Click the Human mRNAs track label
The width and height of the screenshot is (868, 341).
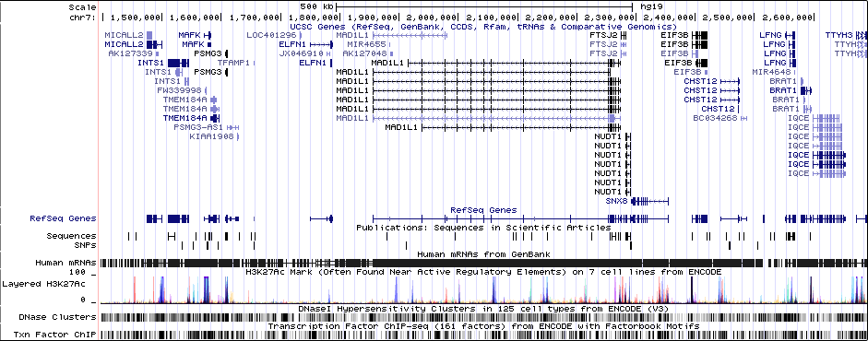pyautogui.click(x=65, y=263)
